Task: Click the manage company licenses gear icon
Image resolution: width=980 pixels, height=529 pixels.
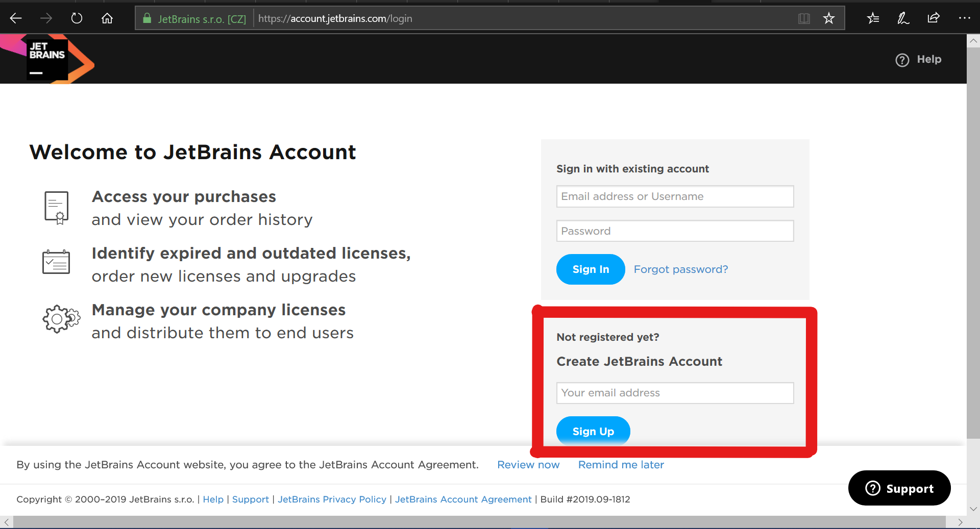Action: (61, 319)
